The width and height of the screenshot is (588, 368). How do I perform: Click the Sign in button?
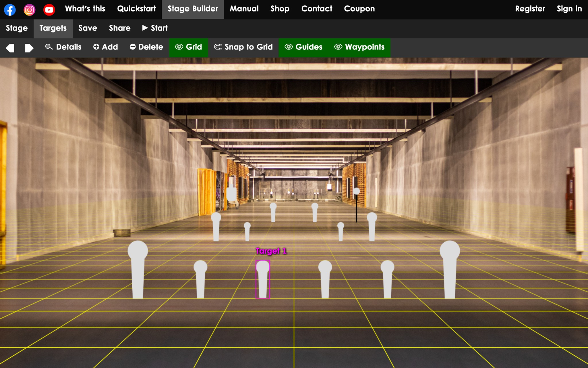click(569, 9)
